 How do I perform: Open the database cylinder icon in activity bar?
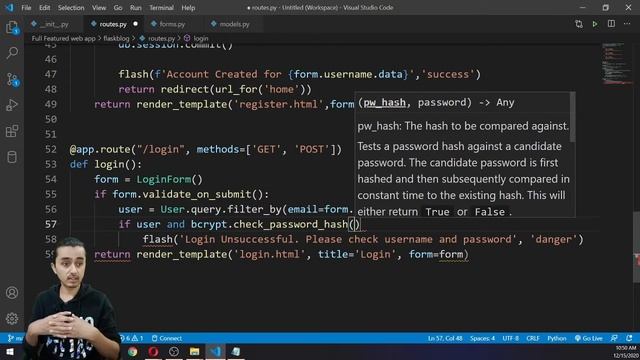tap(12, 157)
